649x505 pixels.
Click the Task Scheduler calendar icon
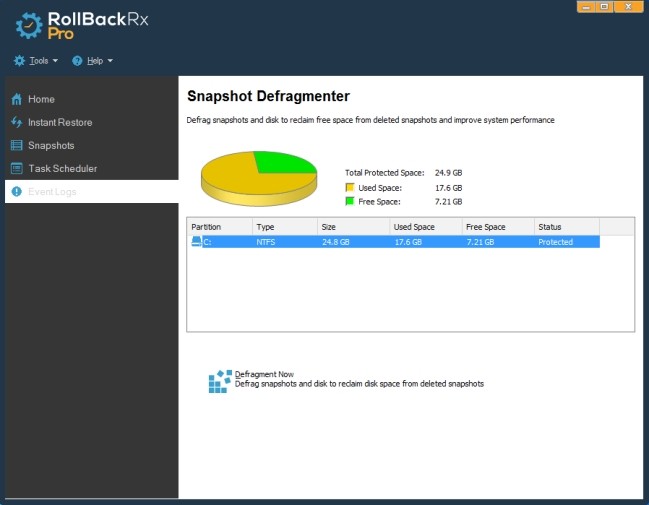[17, 169]
